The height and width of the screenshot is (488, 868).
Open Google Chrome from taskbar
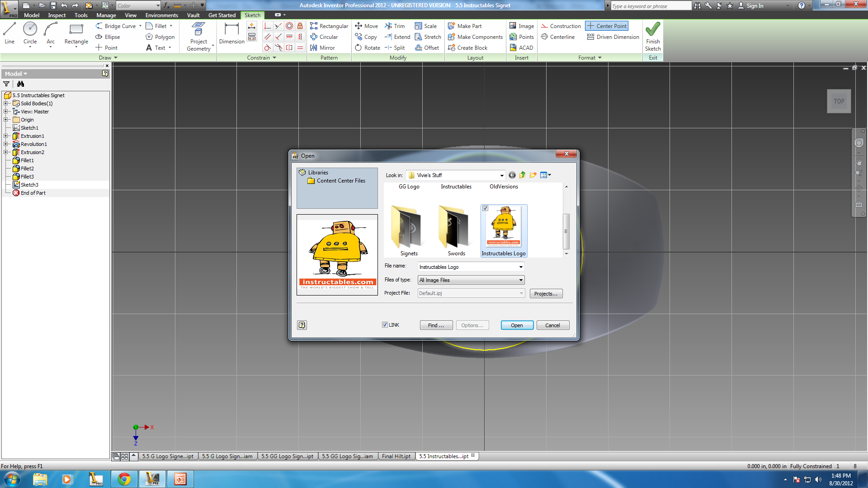124,479
